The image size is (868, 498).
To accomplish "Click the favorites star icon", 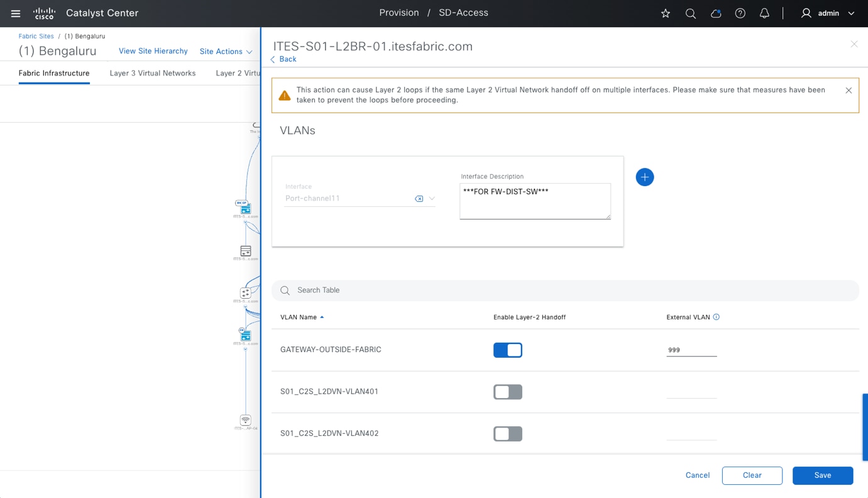I will click(666, 13).
